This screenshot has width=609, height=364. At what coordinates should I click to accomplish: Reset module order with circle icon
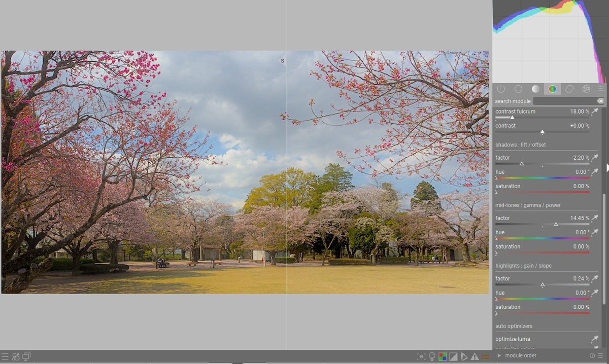point(592,356)
